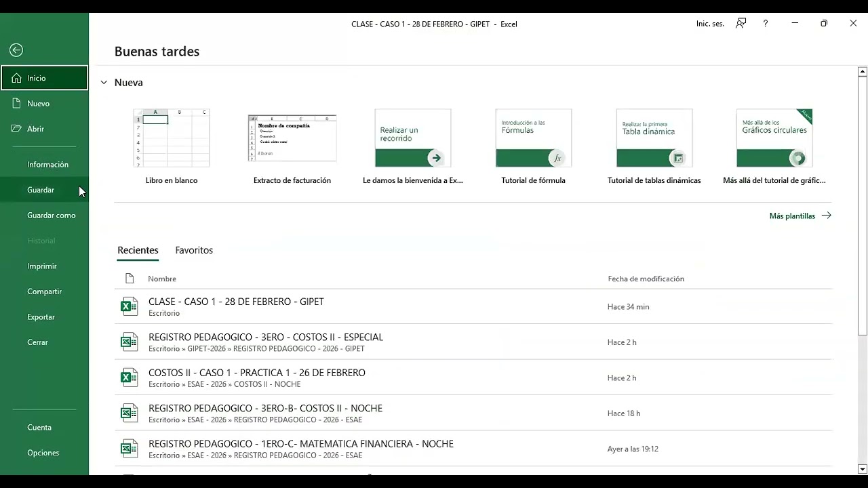Open the Información menu item
Screen dimensions: 868x488
[47, 165]
